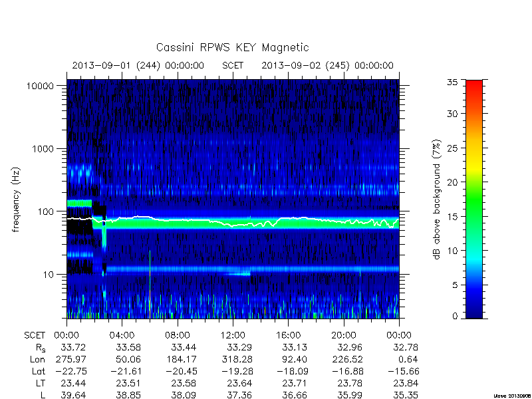Click the latitude value -15.66
The height and width of the screenshot is (399, 532).
[x=404, y=372]
